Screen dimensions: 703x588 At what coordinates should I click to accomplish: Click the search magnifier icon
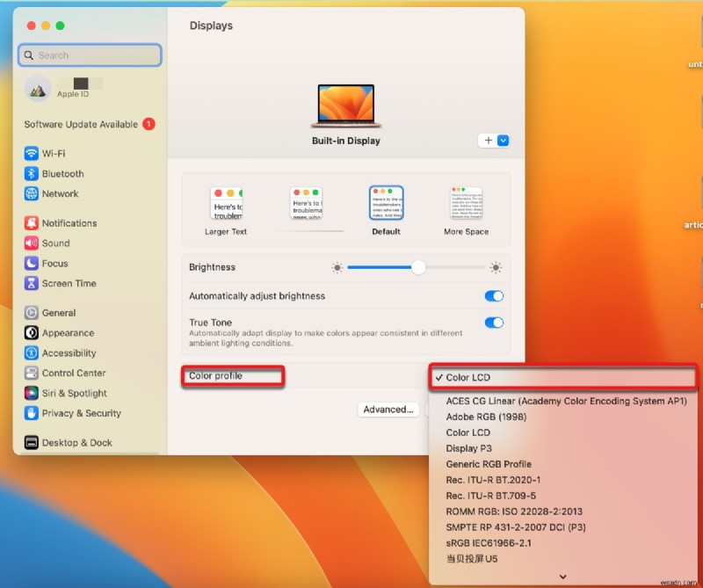tap(29, 55)
